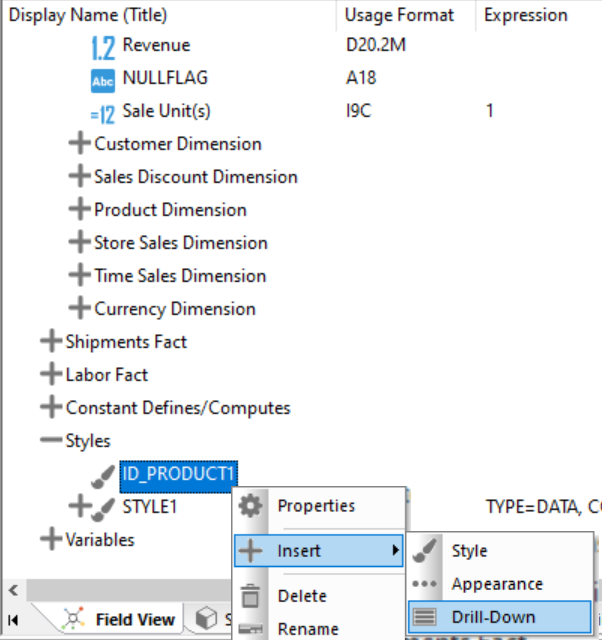The width and height of the screenshot is (602, 640).
Task: Click the Field View tab icon
Action: click(x=73, y=618)
